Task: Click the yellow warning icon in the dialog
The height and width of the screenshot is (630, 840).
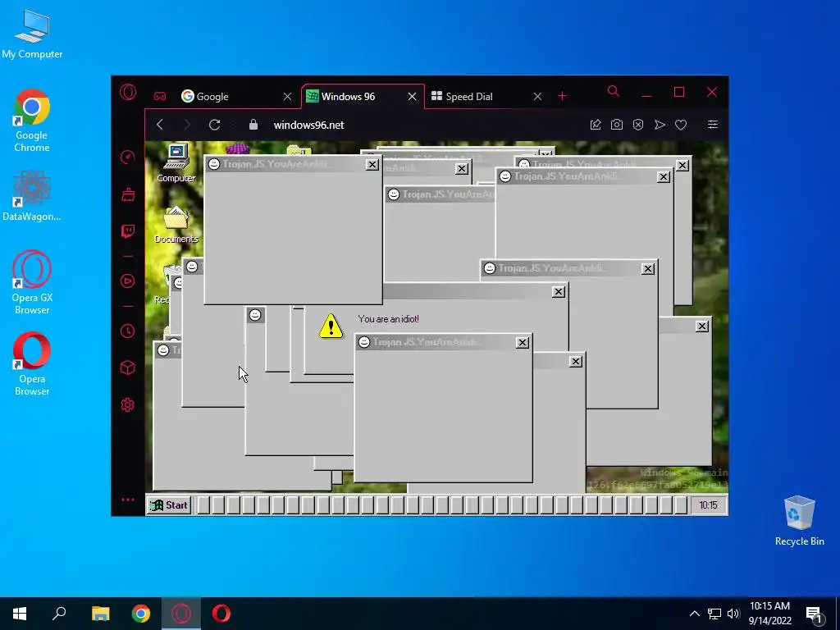Action: [x=331, y=326]
